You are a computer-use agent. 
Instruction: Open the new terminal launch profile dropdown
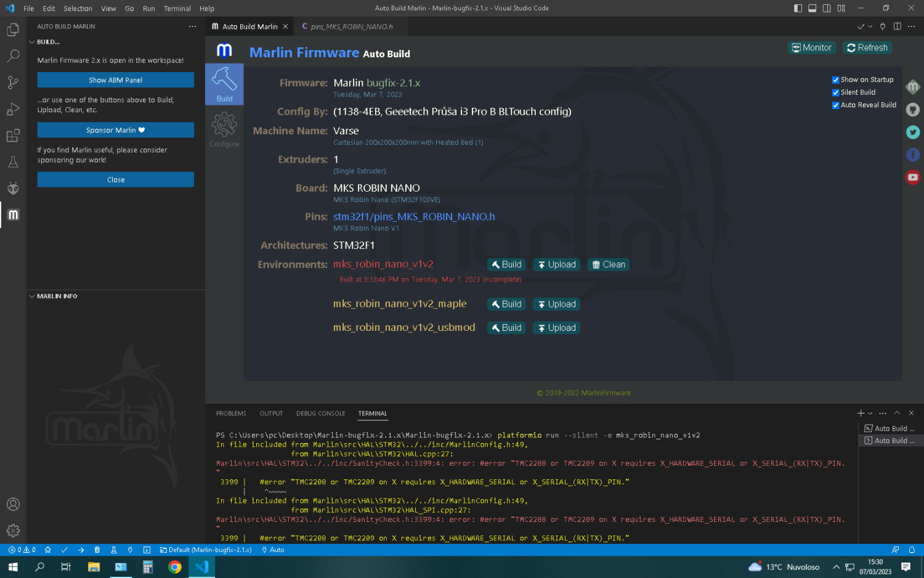tap(870, 413)
